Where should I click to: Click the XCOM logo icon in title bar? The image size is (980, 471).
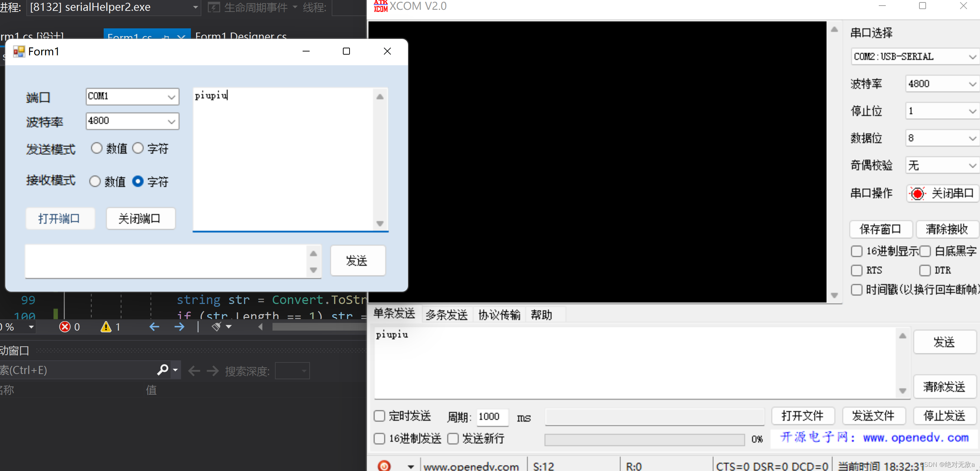coord(380,6)
